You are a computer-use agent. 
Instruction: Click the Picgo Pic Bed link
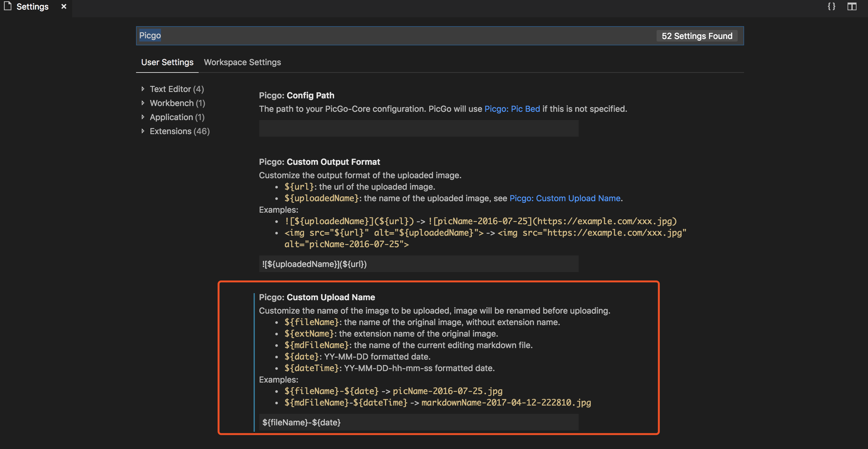[511, 108]
